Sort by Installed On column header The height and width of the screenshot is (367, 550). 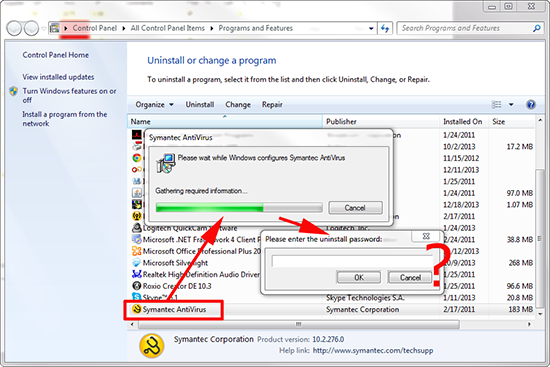464,121
